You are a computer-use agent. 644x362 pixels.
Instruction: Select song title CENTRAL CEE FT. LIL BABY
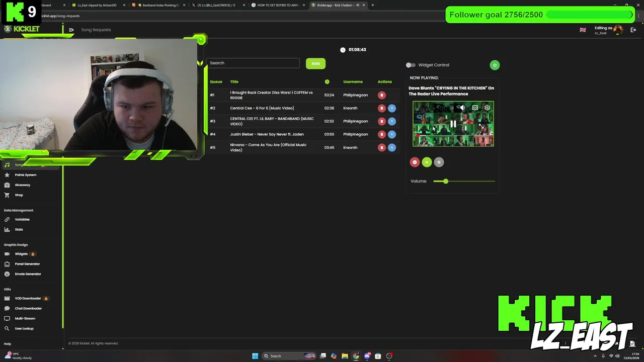(272, 121)
